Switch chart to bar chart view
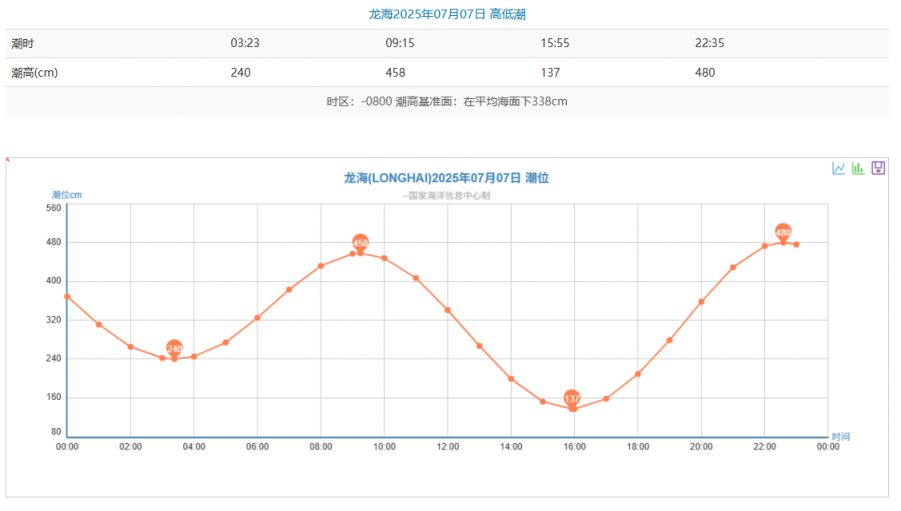 click(x=858, y=168)
